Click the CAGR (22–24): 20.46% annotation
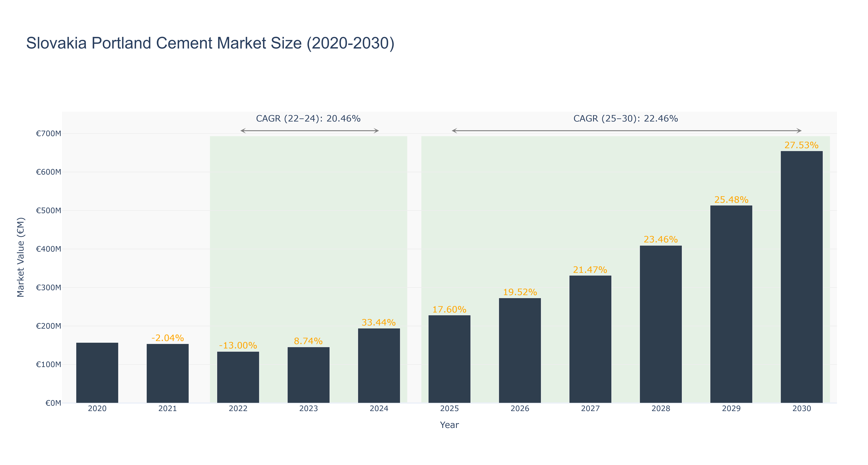The width and height of the screenshot is (868, 465). tap(308, 119)
